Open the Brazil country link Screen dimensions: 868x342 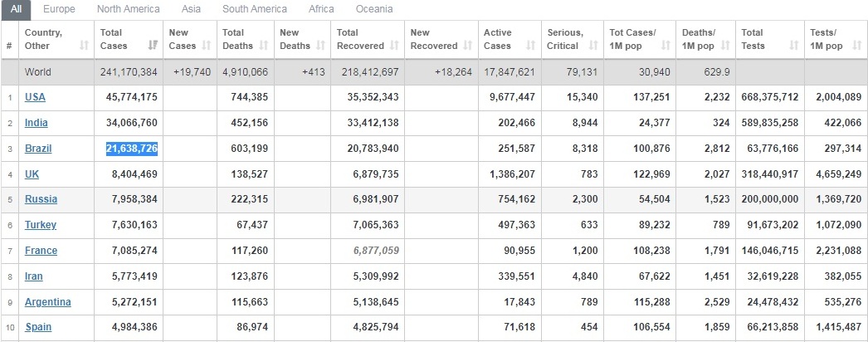click(x=38, y=149)
